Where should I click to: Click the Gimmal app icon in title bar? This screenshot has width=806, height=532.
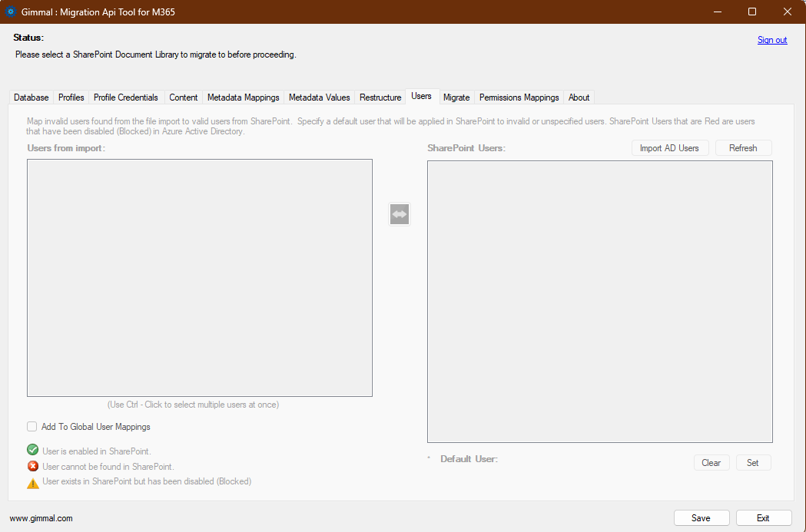(10, 12)
